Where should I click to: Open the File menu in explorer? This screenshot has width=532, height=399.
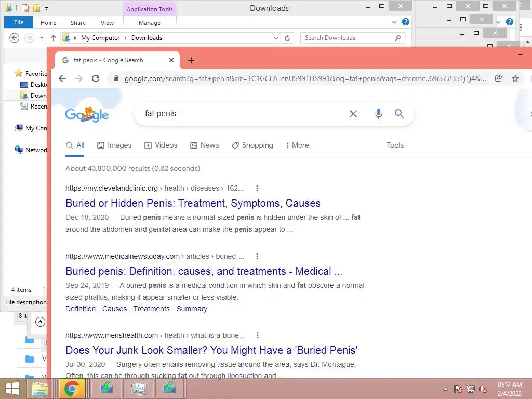tap(19, 22)
